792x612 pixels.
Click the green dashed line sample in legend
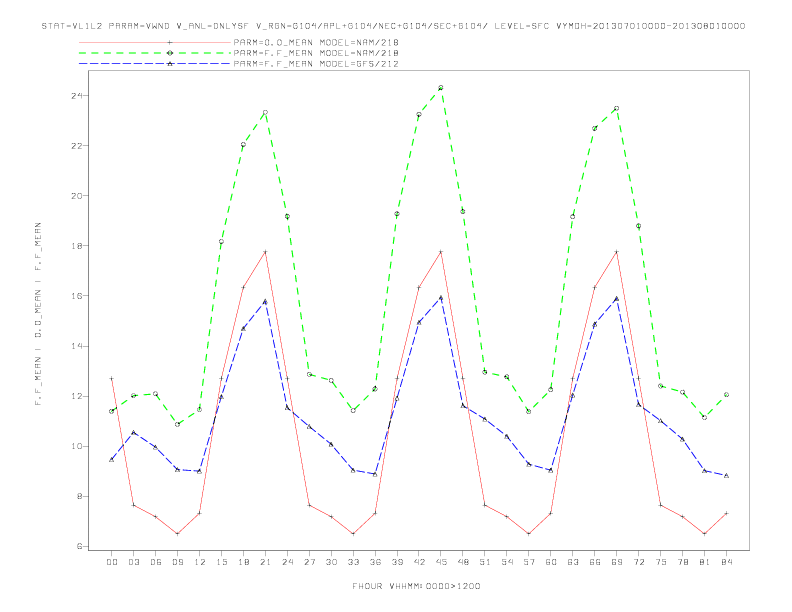point(155,53)
